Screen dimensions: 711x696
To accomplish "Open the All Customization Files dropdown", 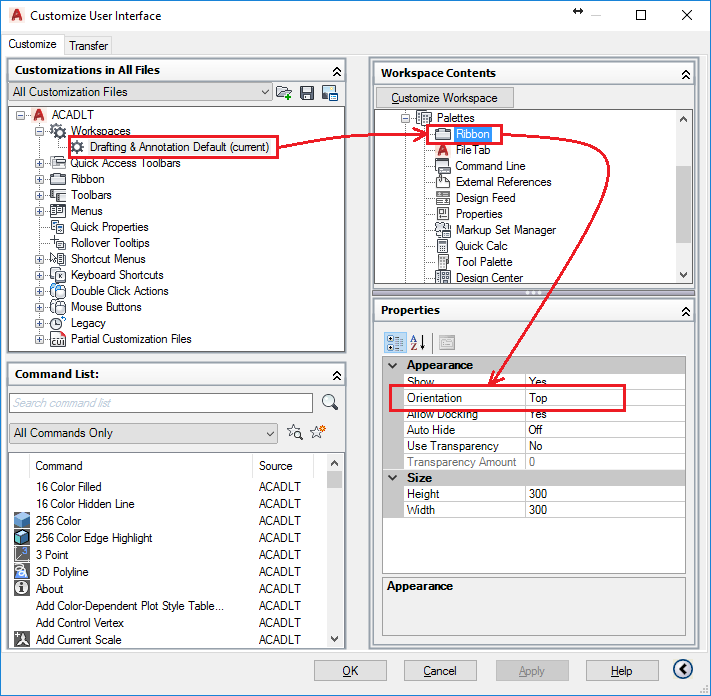I will pyautogui.click(x=140, y=92).
